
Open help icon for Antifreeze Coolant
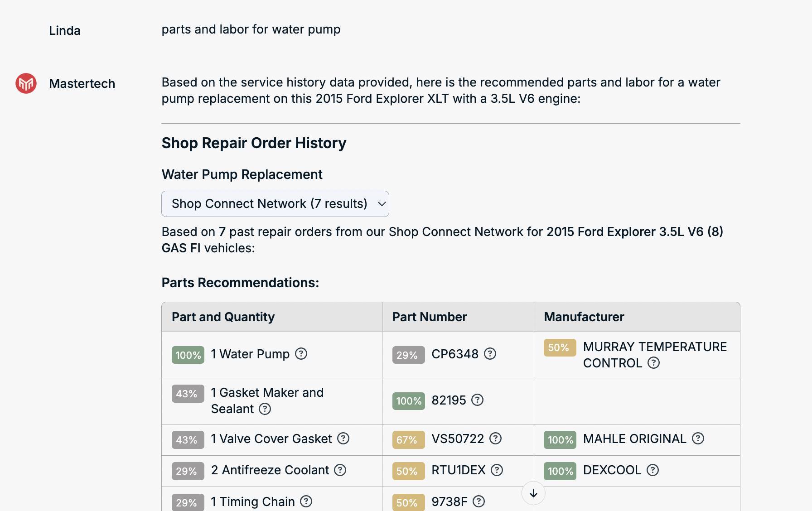(340, 470)
